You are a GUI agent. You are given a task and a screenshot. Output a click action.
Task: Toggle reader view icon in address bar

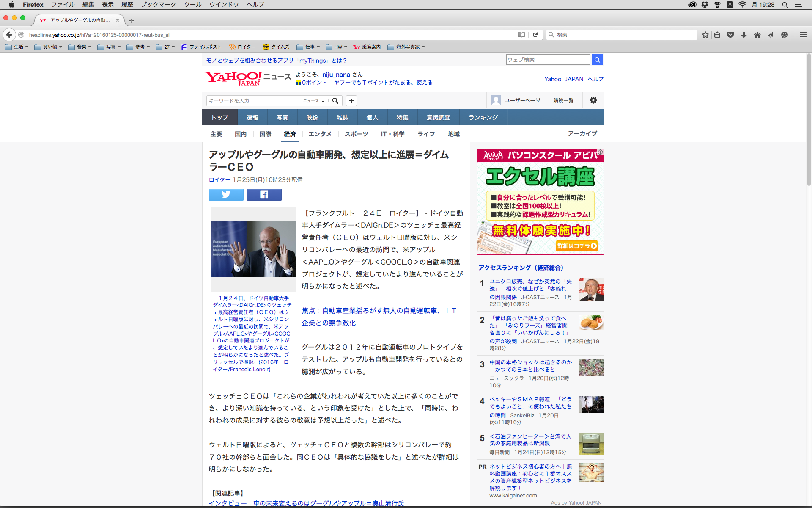pos(521,35)
